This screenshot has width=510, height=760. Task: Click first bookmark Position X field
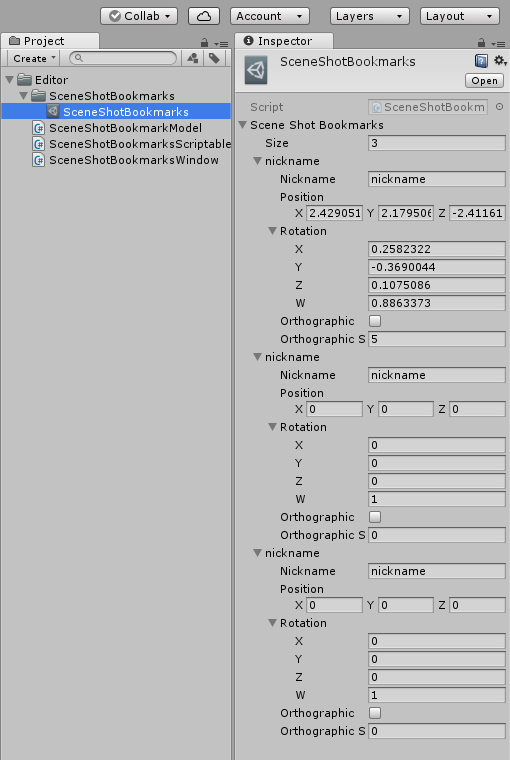(x=335, y=213)
